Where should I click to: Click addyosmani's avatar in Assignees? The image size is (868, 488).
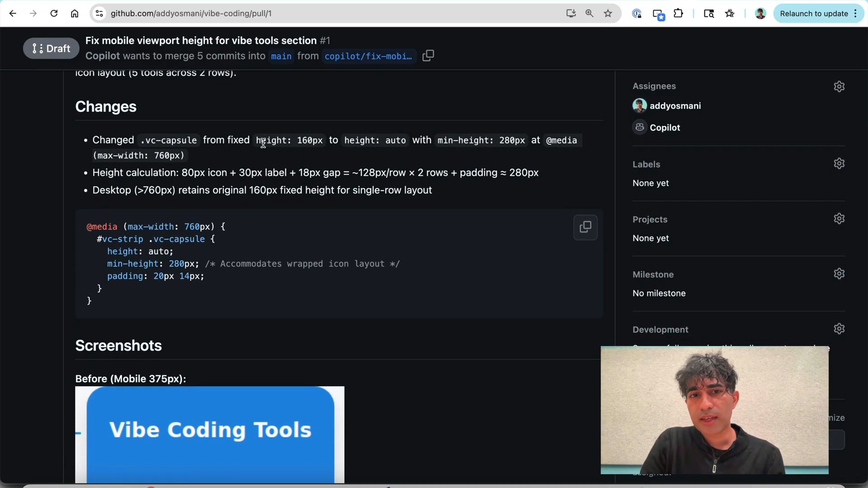(640, 106)
